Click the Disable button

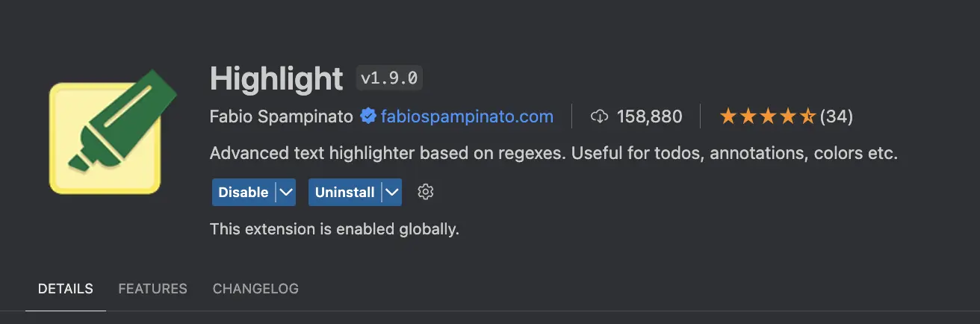click(x=244, y=192)
